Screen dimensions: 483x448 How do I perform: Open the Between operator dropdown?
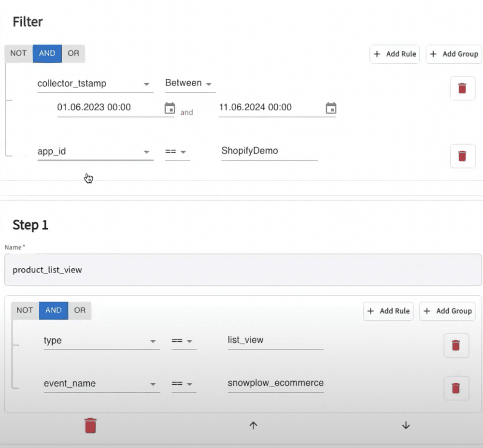pos(190,83)
